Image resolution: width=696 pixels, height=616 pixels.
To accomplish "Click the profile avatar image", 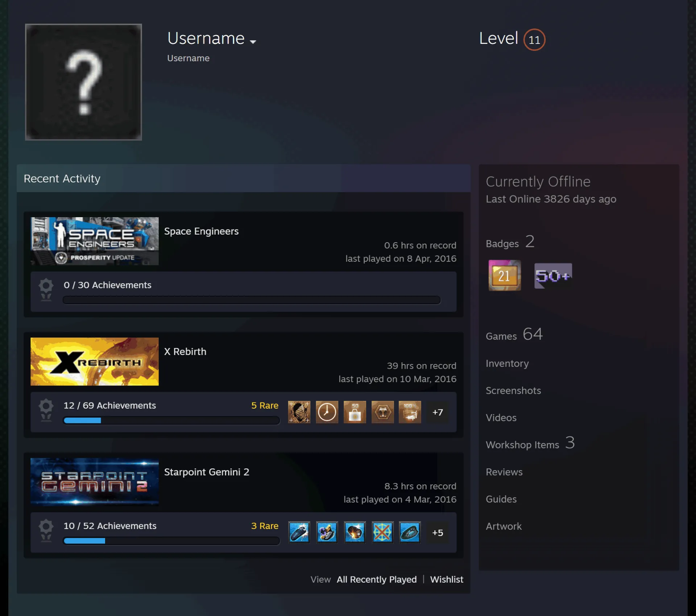I will 83,82.
